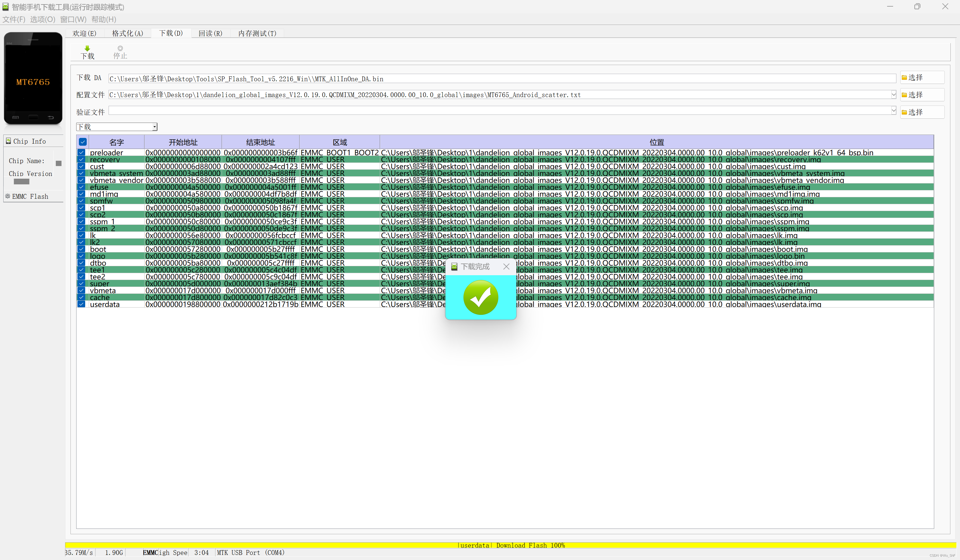Click the 区域 column header

pyautogui.click(x=339, y=142)
